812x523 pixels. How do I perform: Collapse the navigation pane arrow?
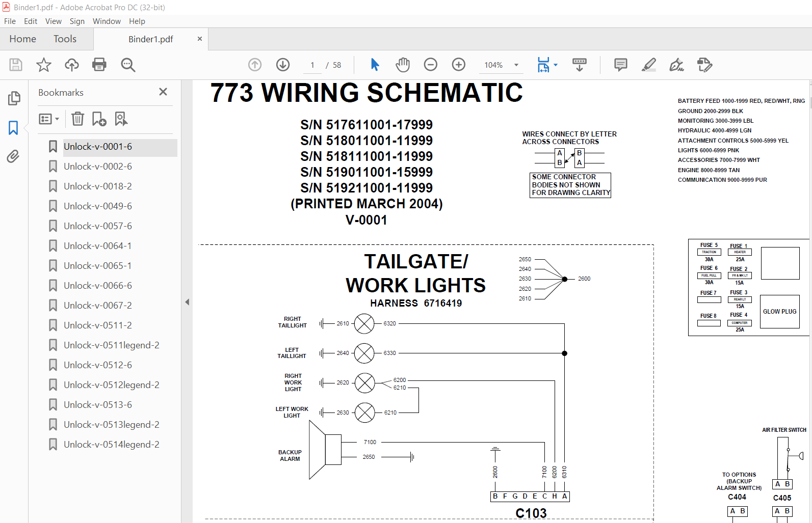(x=187, y=302)
